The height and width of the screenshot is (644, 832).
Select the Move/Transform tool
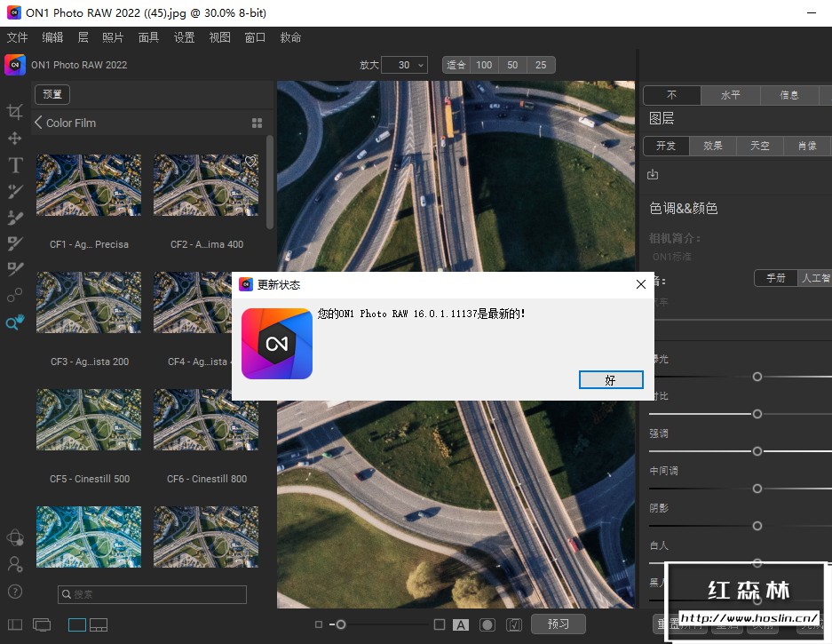(15, 139)
